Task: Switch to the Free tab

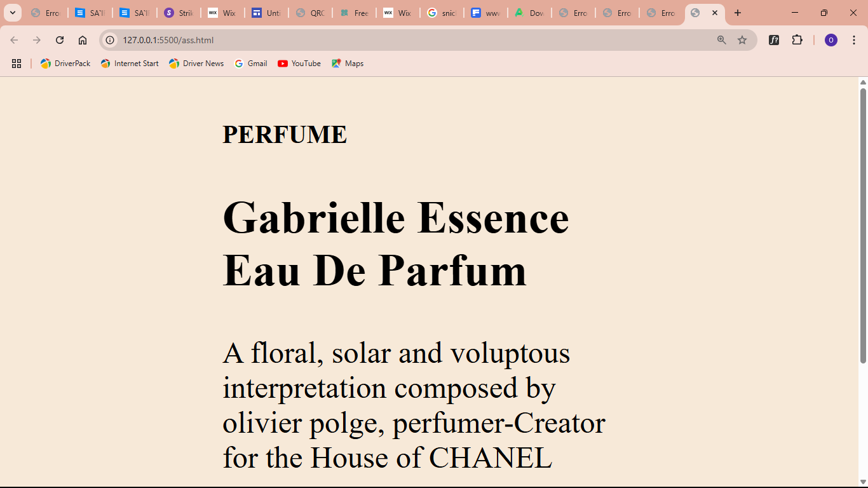Action: click(355, 13)
